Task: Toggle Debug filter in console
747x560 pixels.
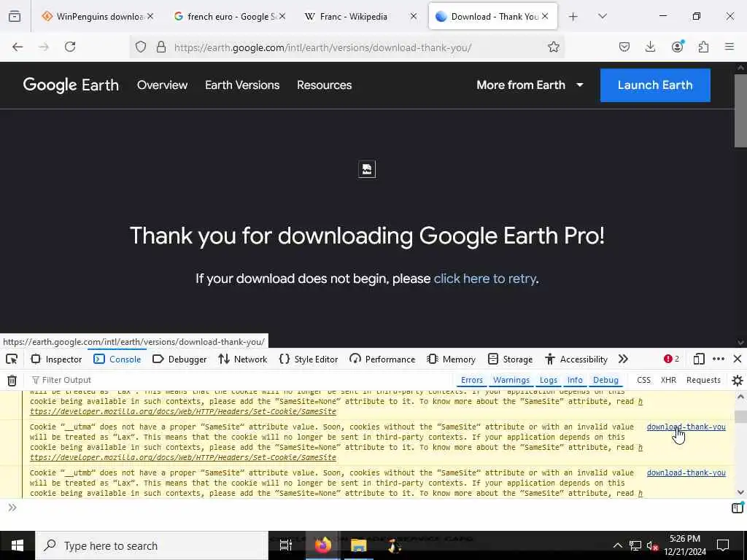Action: coord(605,380)
